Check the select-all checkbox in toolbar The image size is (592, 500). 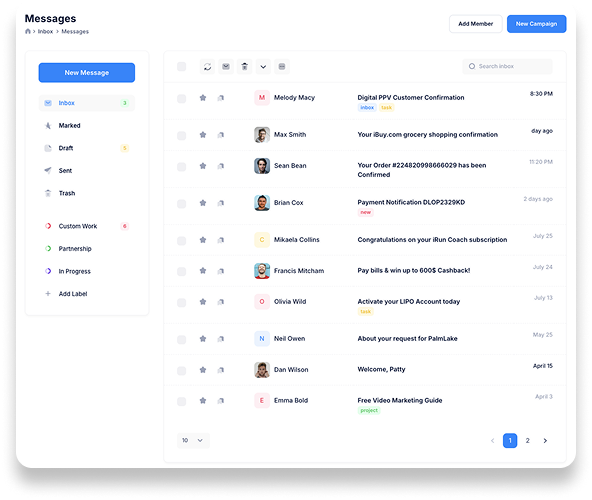point(182,66)
